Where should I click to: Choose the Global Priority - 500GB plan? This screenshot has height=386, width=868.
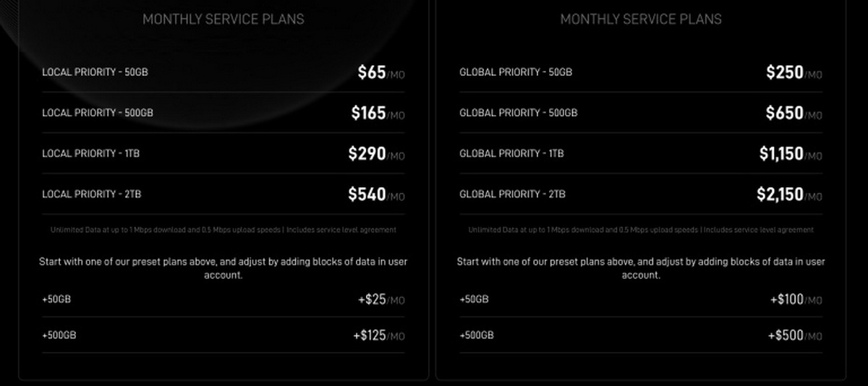518,113
